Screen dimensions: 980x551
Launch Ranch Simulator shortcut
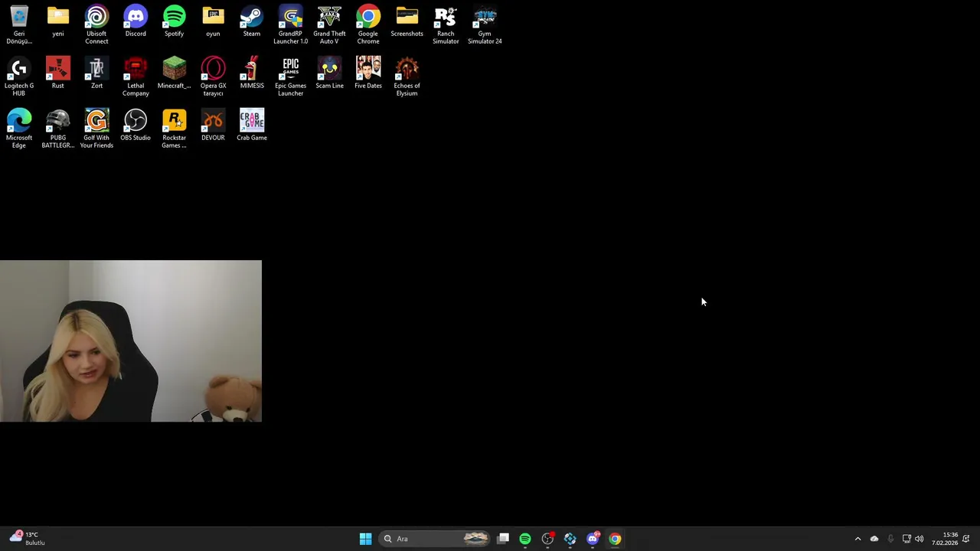(x=446, y=25)
